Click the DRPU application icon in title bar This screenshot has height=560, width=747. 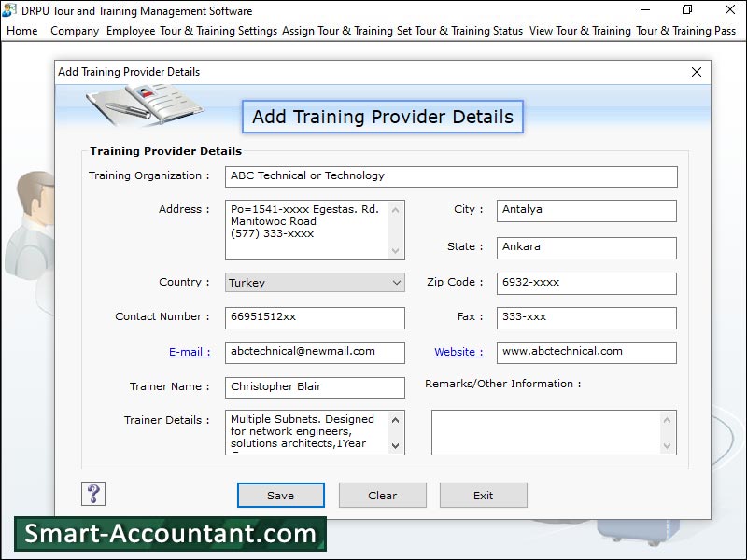click(x=9, y=10)
